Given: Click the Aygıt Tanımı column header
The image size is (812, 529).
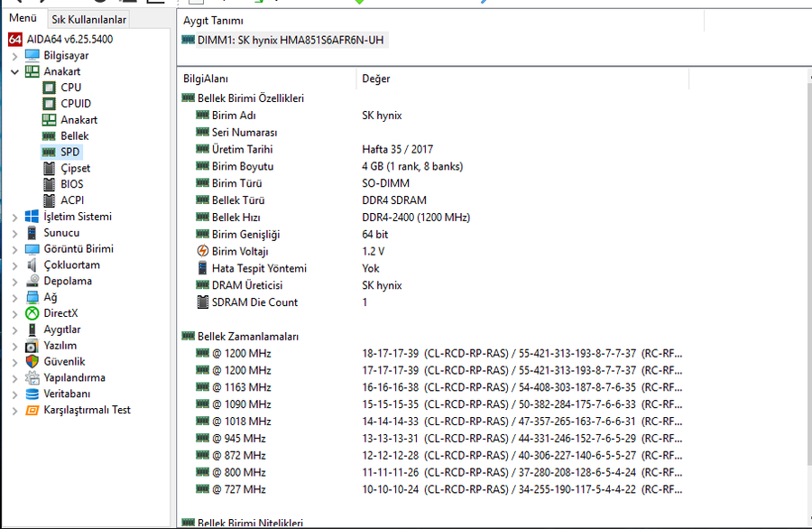Looking at the screenshot, I should (442, 21).
